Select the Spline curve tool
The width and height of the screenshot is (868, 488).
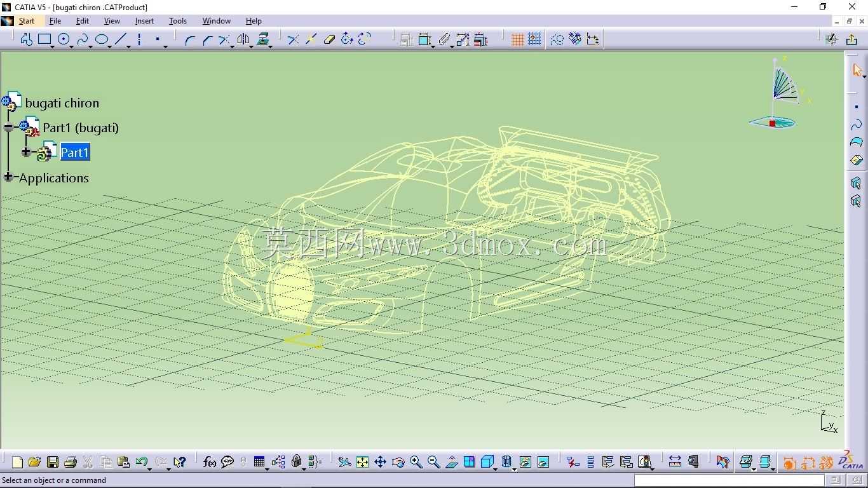pos(82,39)
